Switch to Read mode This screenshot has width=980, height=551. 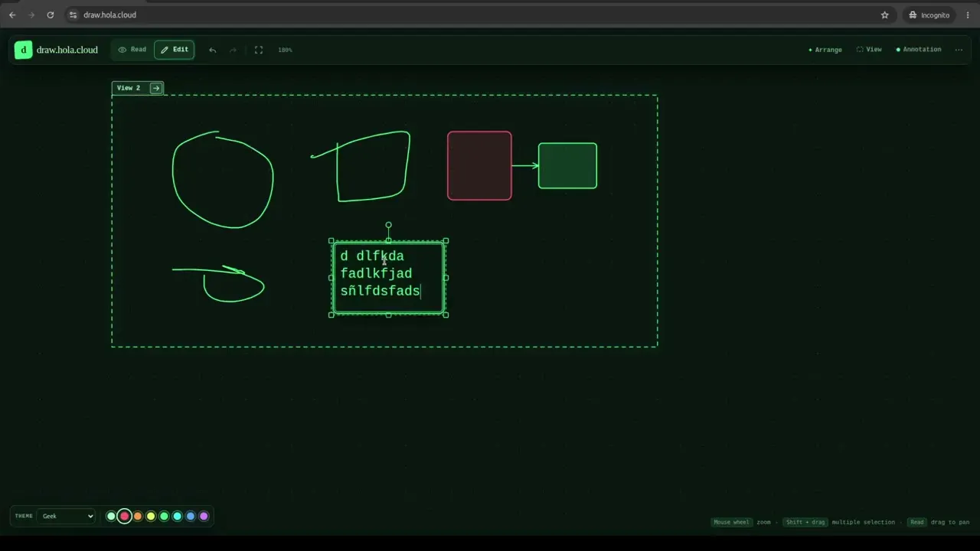coord(132,50)
